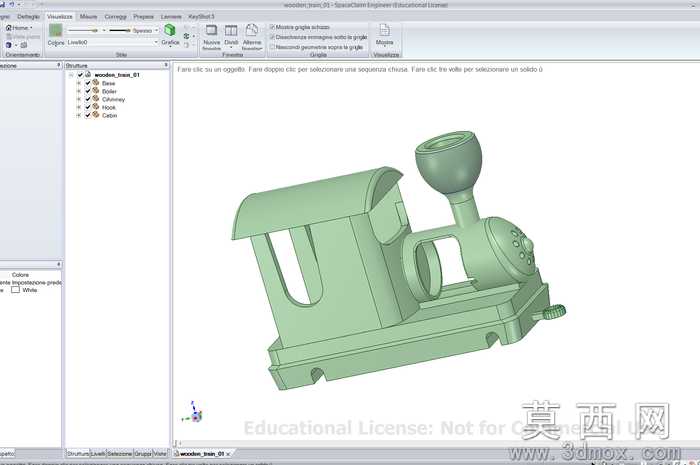The width and height of the screenshot is (700, 465).
Task: Click the Boiler component icon
Action: coord(96,91)
